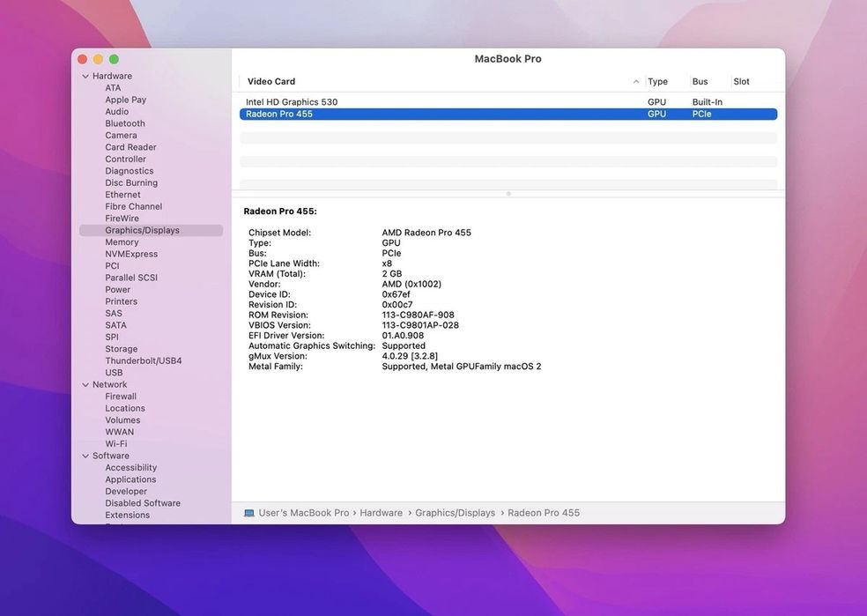This screenshot has width=867, height=616.
Task: Select Volumes under Network
Action: pos(122,421)
